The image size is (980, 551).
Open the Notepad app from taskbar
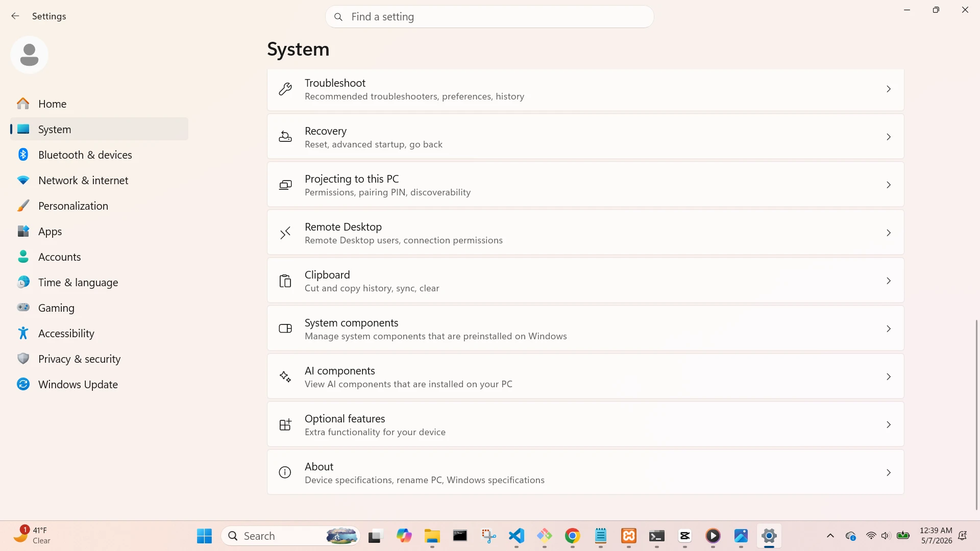click(600, 536)
